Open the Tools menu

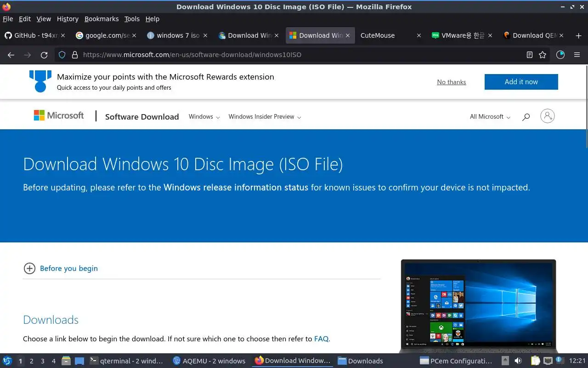[132, 19]
